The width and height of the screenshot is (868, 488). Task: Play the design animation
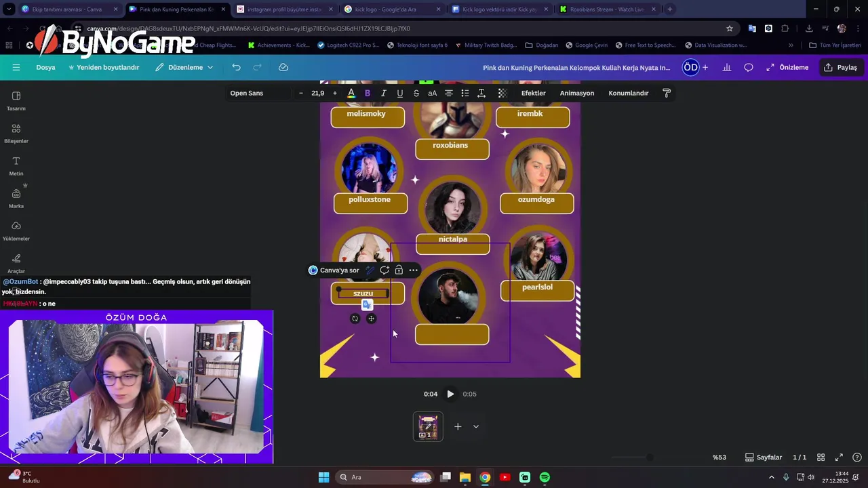pyautogui.click(x=450, y=394)
